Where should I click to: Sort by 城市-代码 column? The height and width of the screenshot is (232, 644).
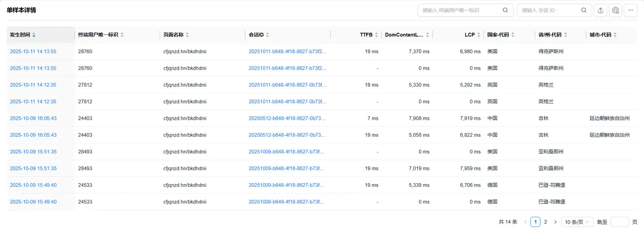[615, 35]
